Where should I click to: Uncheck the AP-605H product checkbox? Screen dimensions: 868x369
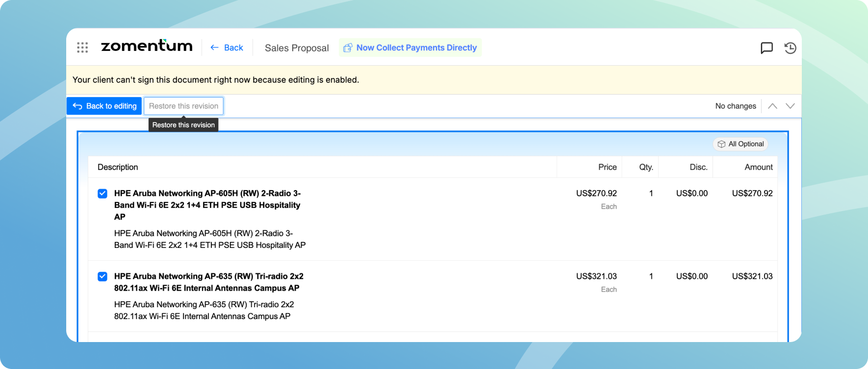point(102,194)
